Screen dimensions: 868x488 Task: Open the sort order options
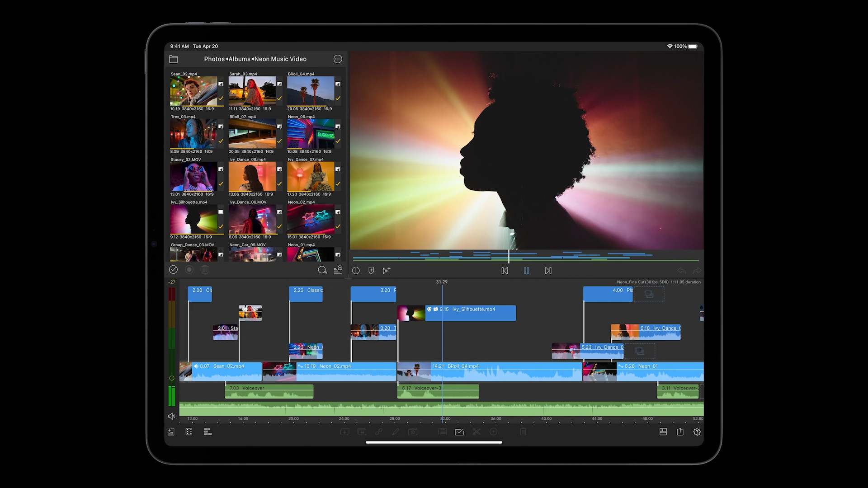338,270
